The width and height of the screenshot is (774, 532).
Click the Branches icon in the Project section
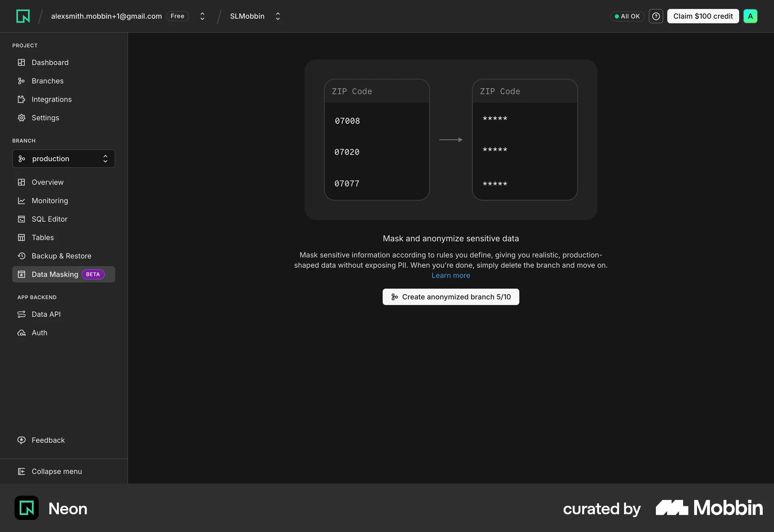[21, 81]
